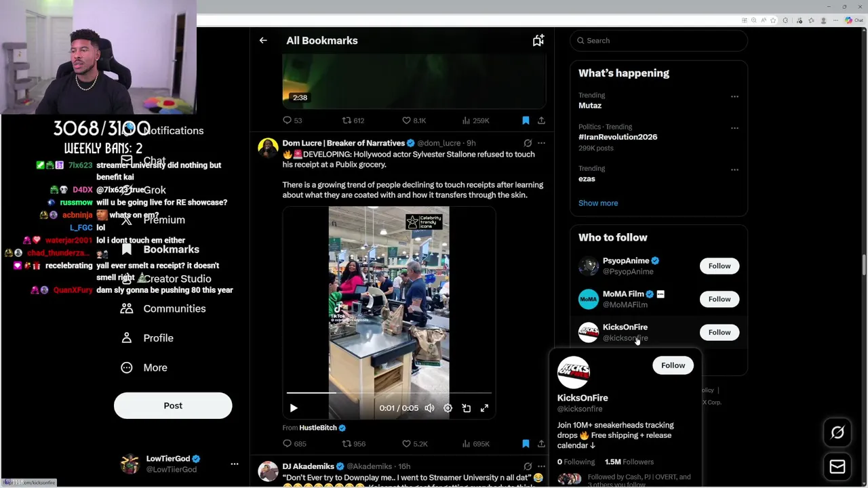Repost Dom Lucre post with 956 reposts
Screen dimensions: 868x488
[353, 444]
